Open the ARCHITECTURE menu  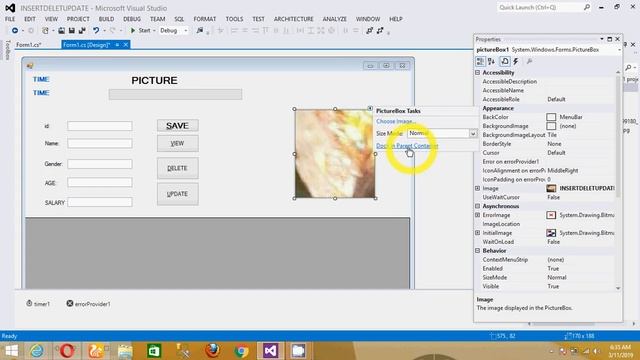[293, 19]
